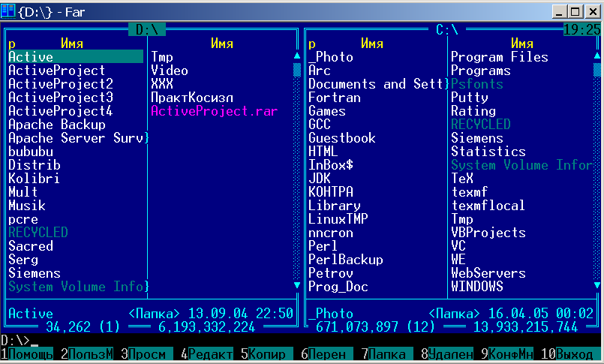Click the D:\ drive header of left panel

pos(147,30)
